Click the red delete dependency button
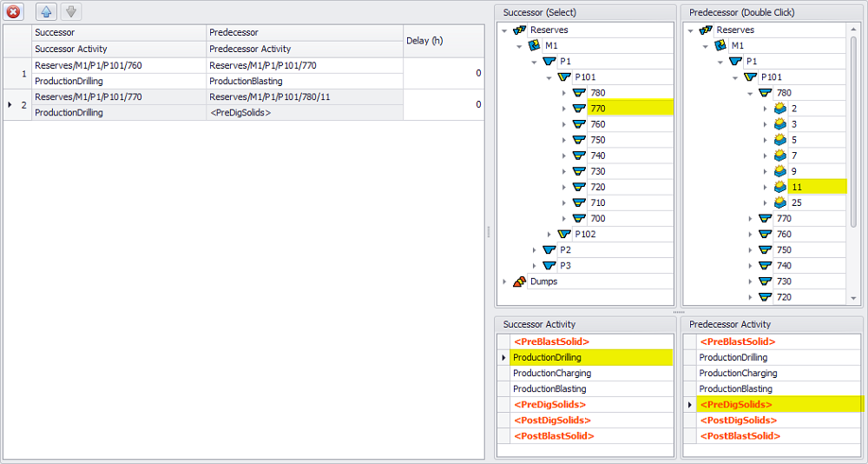Image resolution: width=868 pixels, height=464 pixels. [14, 11]
